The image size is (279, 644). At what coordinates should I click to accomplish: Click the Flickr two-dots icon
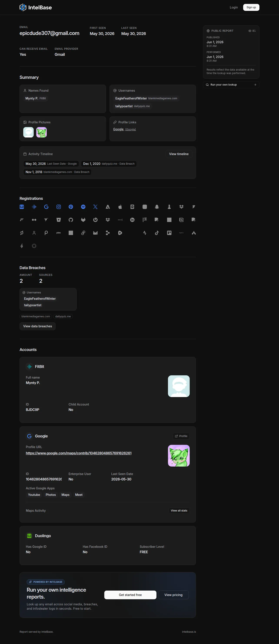(34, 220)
